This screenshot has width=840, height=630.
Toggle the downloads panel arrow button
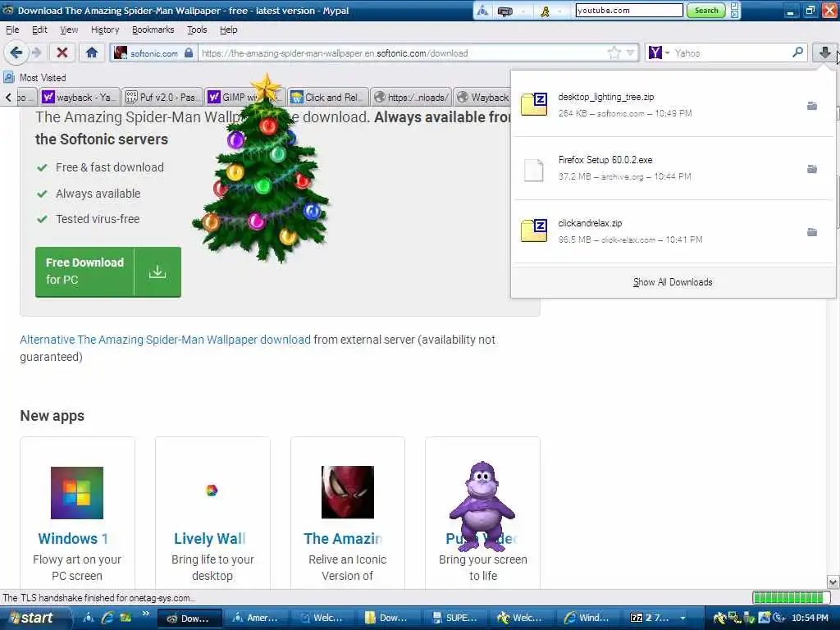(x=824, y=52)
